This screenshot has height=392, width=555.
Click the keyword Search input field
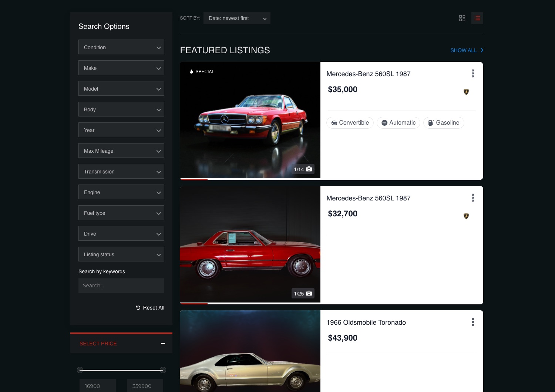pyautogui.click(x=121, y=285)
